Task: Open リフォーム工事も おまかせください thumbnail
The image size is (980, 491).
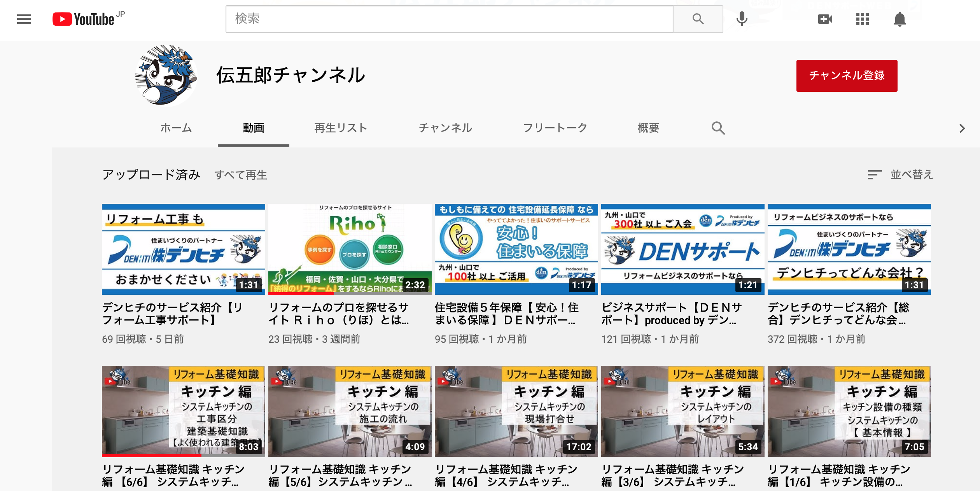Action: [184, 249]
